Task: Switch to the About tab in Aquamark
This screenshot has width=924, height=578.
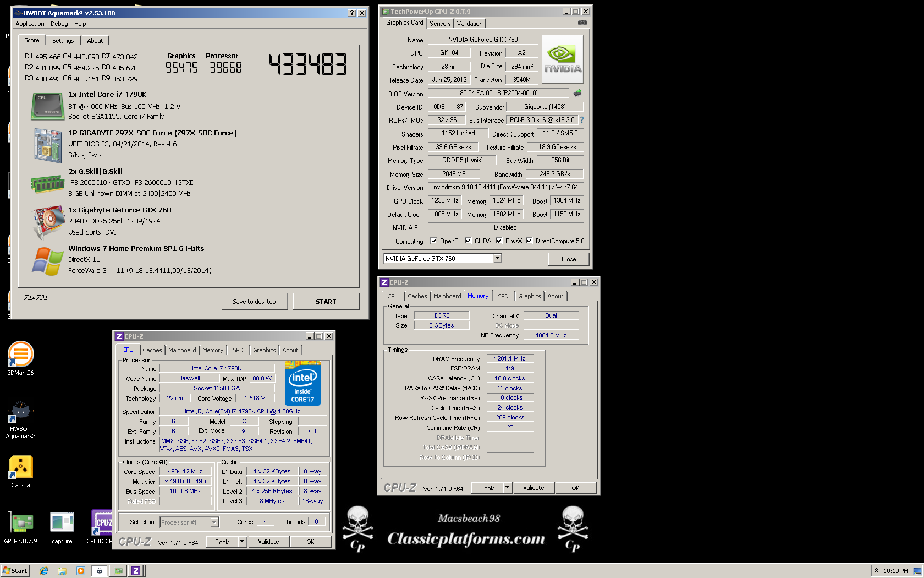Action: [95, 41]
